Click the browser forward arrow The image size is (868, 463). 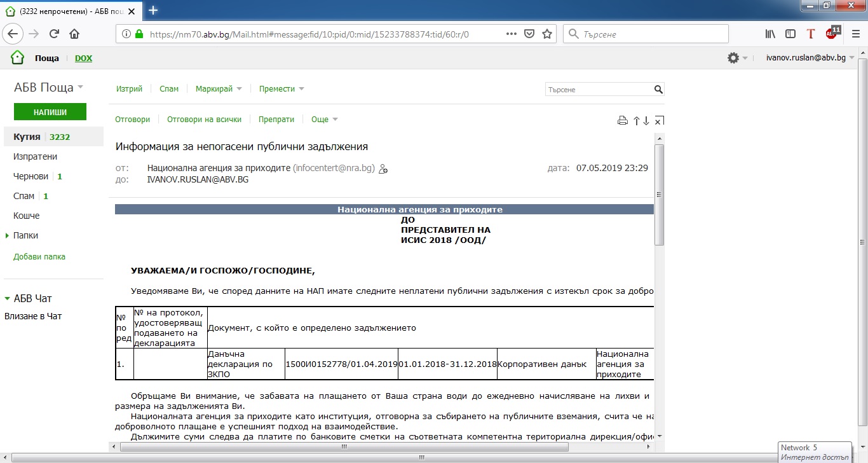[34, 34]
